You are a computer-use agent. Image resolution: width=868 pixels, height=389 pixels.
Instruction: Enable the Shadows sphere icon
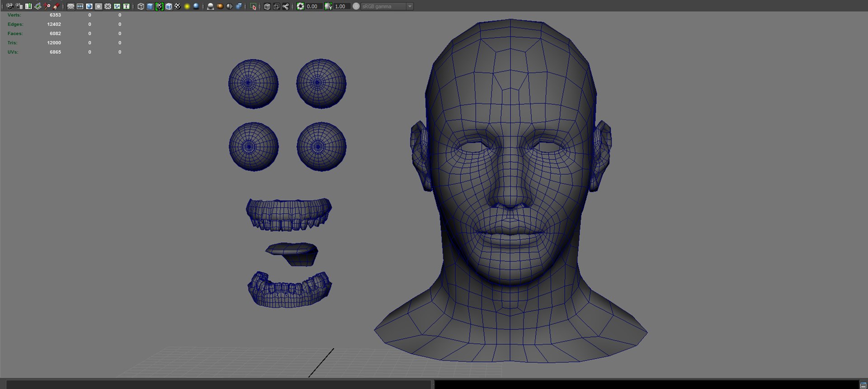click(196, 6)
